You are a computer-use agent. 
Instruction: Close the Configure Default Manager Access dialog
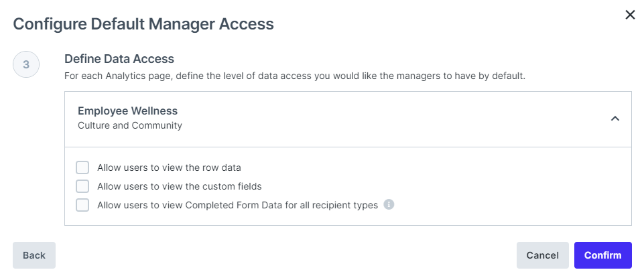coord(630,15)
